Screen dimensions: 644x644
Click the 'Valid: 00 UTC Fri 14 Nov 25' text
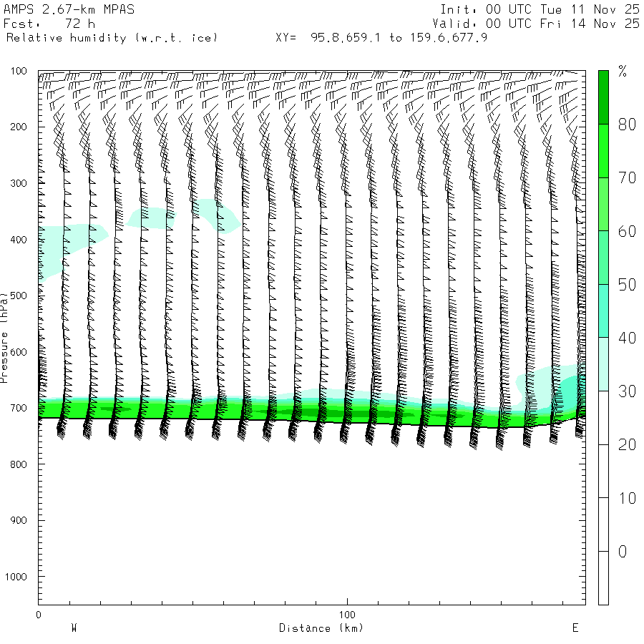[536, 24]
